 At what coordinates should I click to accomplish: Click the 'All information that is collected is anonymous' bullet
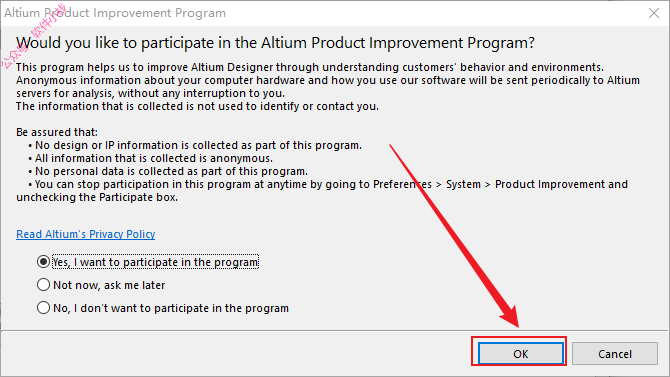[150, 158]
